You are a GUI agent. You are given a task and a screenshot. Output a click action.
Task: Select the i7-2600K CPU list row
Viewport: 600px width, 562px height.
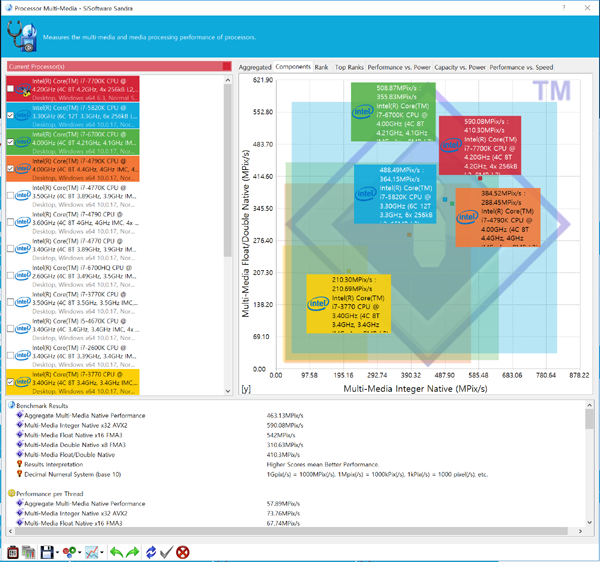73,355
